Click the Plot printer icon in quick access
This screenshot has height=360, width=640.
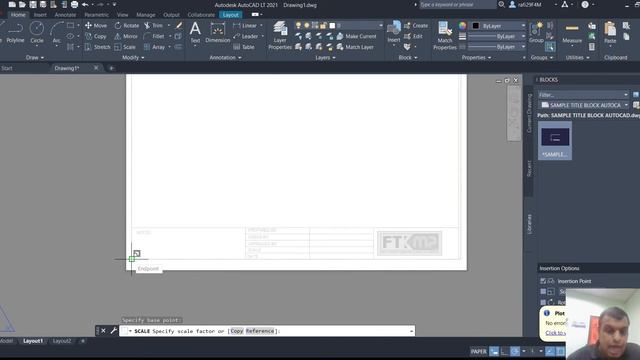[x=74, y=4]
